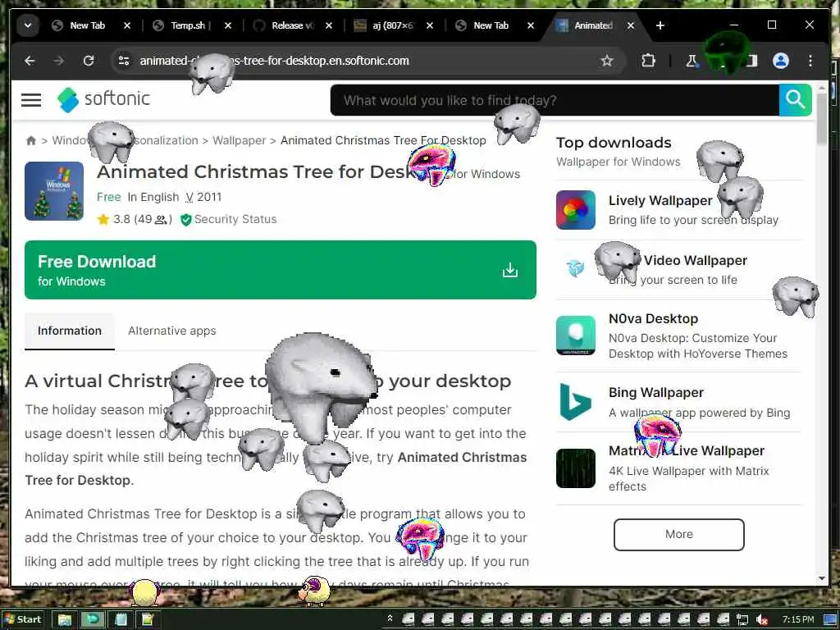Reload the Softonic page
840x630 pixels.
click(x=89, y=61)
